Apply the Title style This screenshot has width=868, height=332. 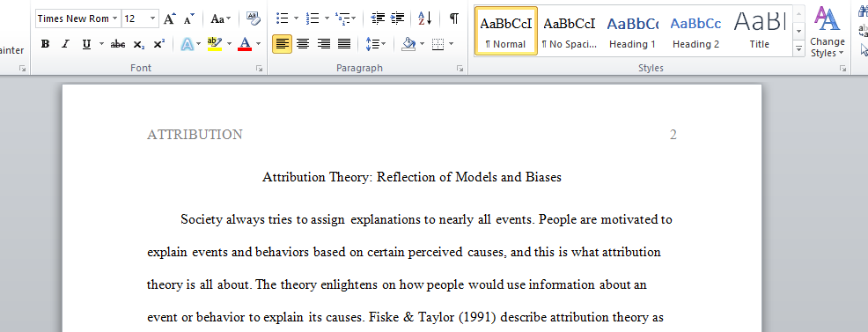[760, 31]
